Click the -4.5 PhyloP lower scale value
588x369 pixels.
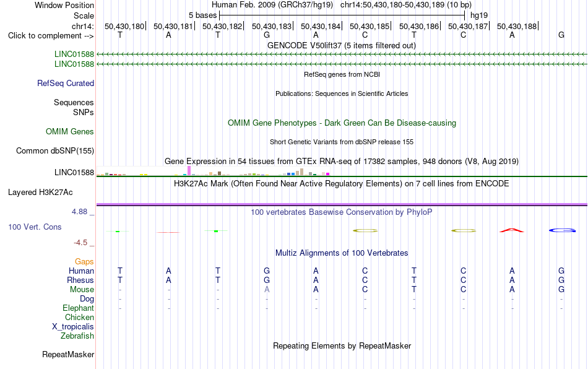(x=80, y=243)
